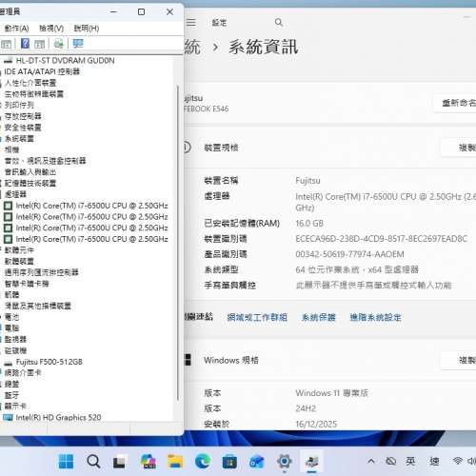Click product ID 00342-50619-77974-AAOEM
The image size is (476, 476).
(x=349, y=254)
